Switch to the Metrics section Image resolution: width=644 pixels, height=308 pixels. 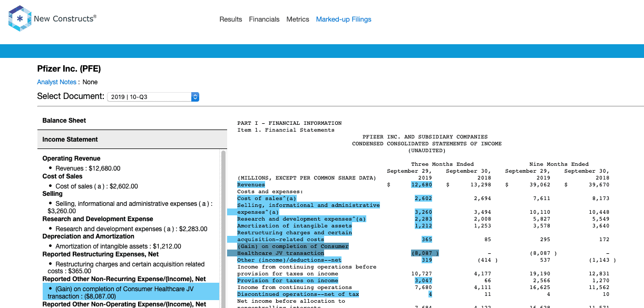click(x=298, y=19)
